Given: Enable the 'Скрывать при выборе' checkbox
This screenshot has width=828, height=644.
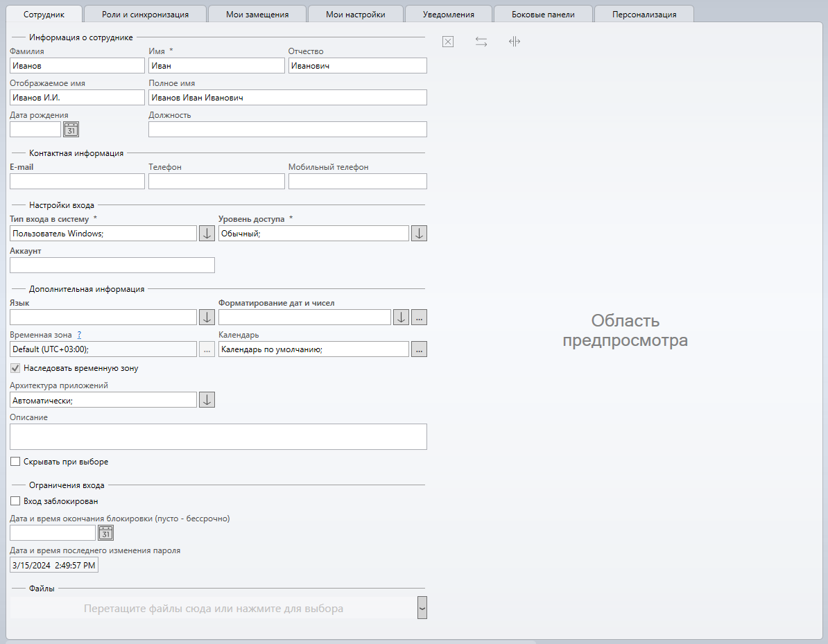Looking at the screenshot, I should point(15,462).
